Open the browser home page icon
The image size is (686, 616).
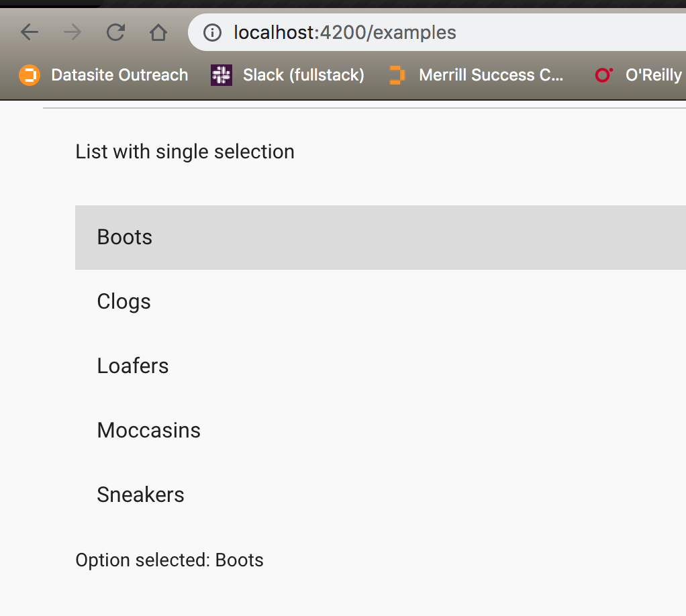tap(158, 32)
